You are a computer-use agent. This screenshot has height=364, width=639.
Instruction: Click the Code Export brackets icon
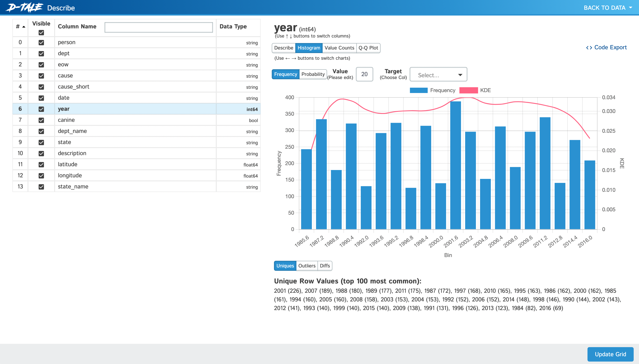pos(589,47)
